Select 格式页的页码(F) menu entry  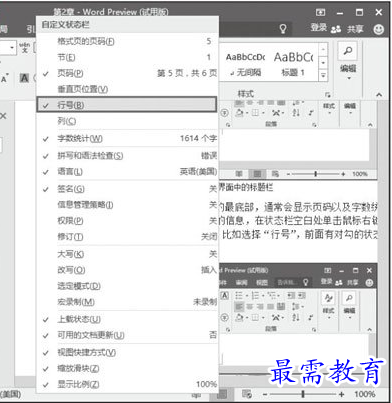(x=127, y=41)
